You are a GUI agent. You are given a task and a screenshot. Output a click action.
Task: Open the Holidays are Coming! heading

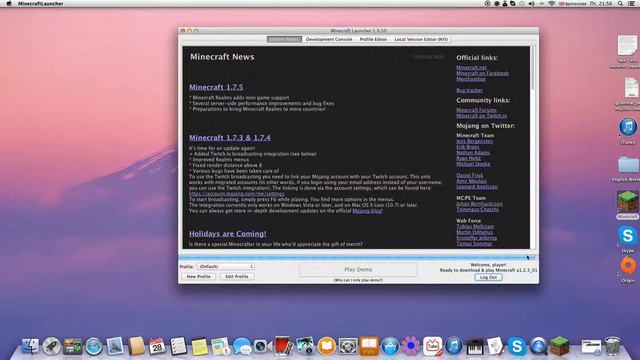click(x=228, y=233)
